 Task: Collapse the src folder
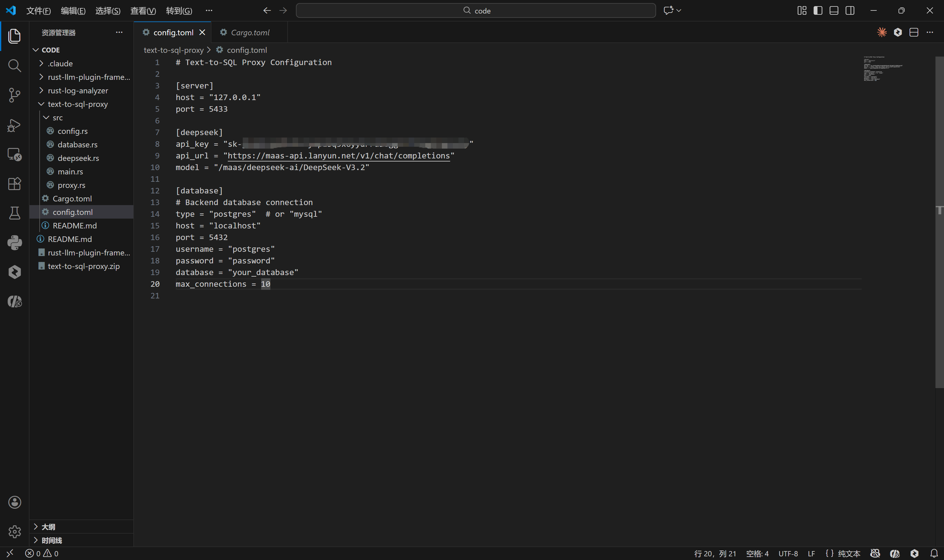(x=57, y=118)
